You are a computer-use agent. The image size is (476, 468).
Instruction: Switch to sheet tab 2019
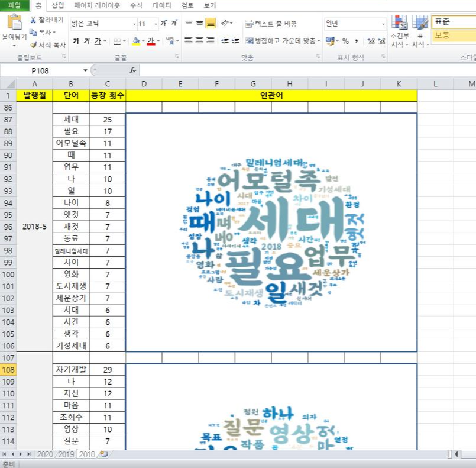coord(66,454)
